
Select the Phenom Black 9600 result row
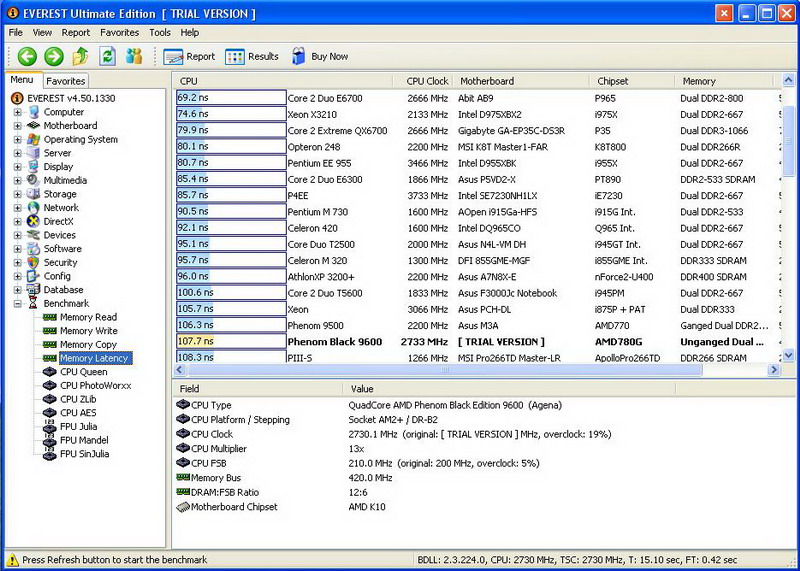click(x=478, y=342)
